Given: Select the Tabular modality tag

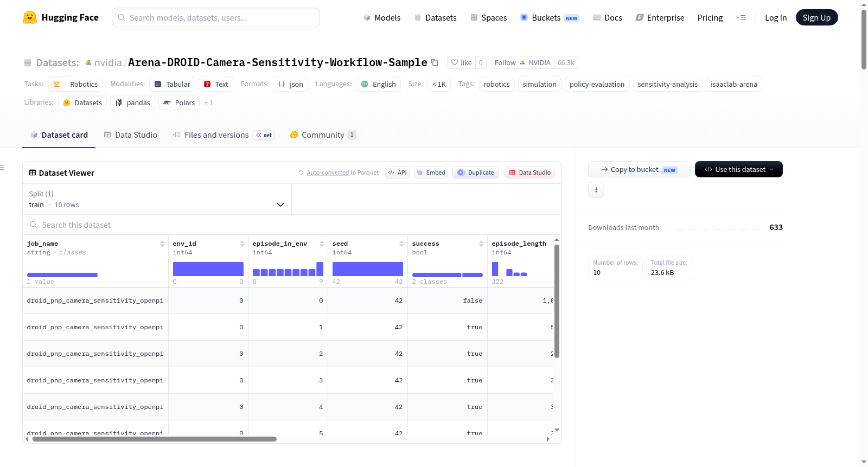Looking at the screenshot, I should click(172, 84).
